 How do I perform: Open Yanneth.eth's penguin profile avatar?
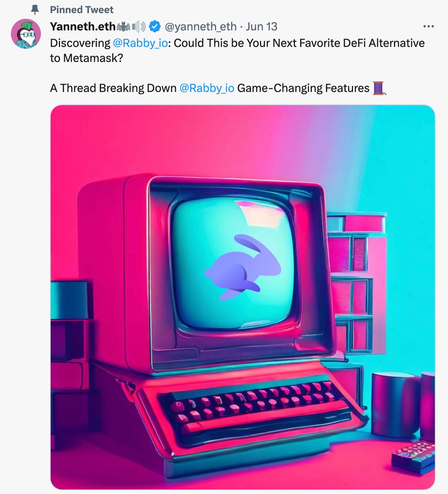click(x=26, y=34)
